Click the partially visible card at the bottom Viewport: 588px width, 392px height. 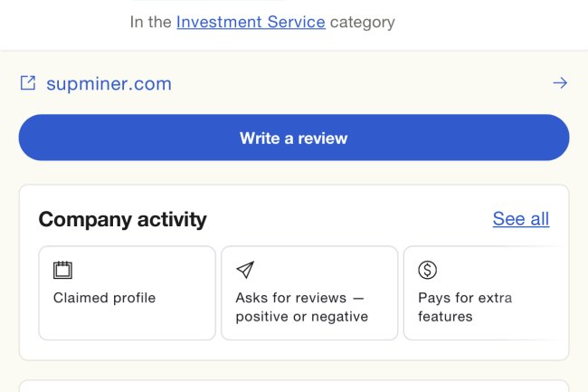pyautogui.click(x=293, y=386)
